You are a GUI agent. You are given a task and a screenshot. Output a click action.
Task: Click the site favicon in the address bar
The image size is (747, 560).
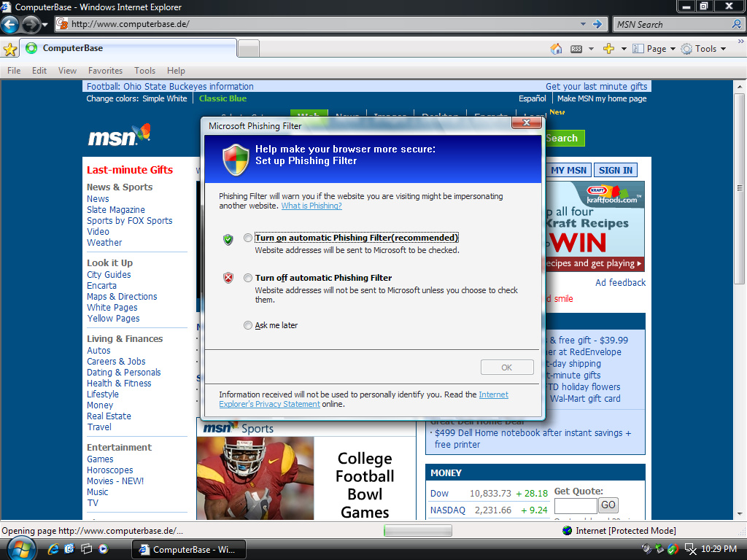pyautogui.click(x=62, y=23)
